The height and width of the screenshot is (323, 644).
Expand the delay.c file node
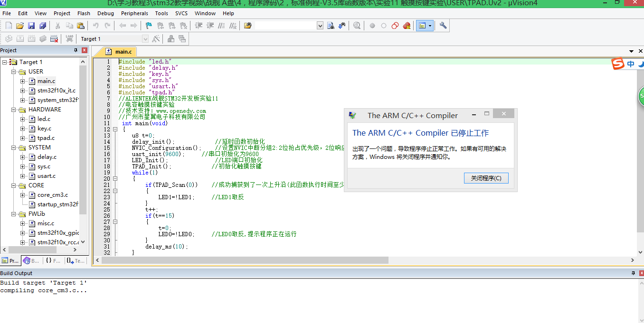pyautogui.click(x=23, y=157)
